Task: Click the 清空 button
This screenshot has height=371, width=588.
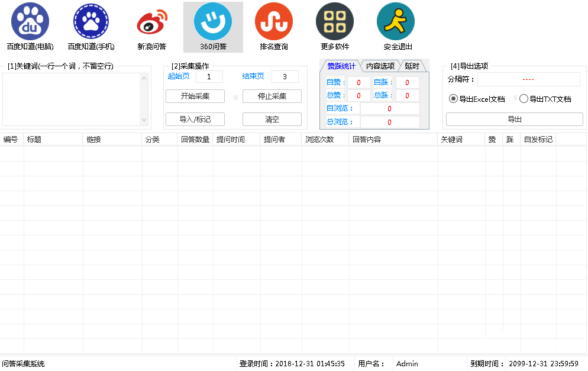Action: click(272, 120)
